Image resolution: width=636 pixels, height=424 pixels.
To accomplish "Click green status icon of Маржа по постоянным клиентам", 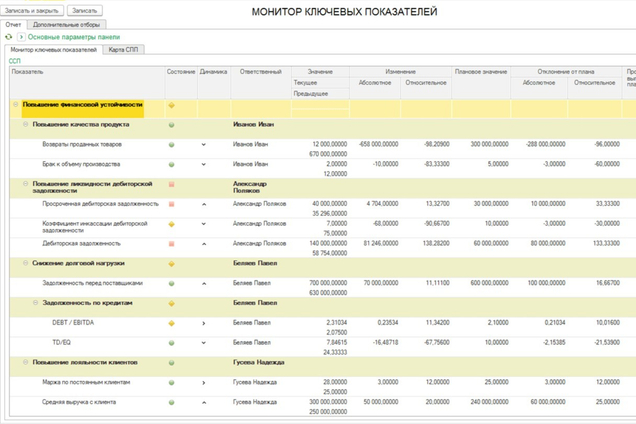I will click(172, 383).
